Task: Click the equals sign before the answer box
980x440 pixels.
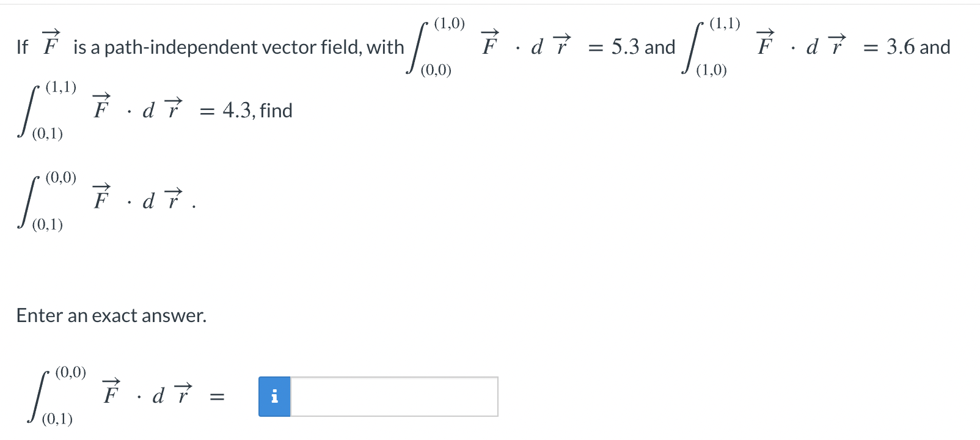Action: [x=218, y=397]
